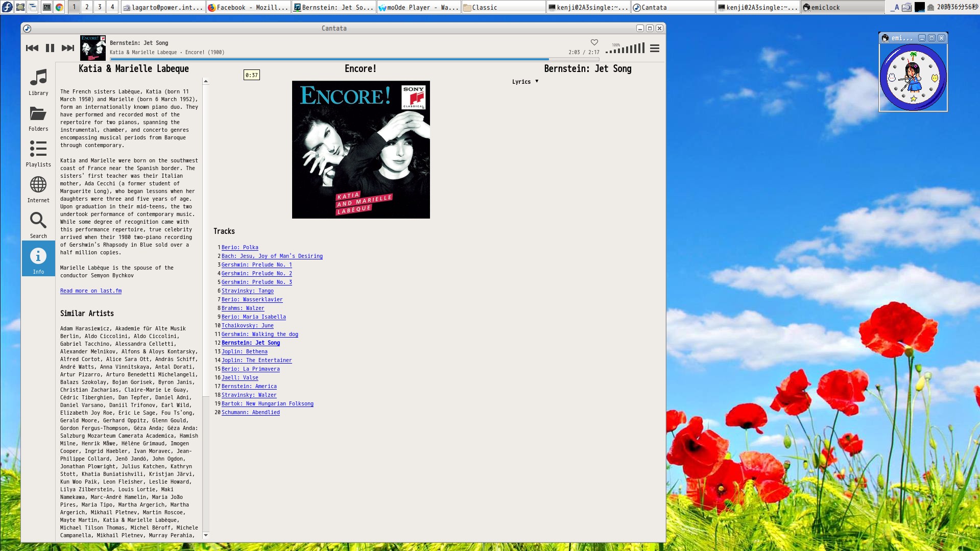Skip to the previous track
Viewport: 980px width, 551px height.
click(x=32, y=48)
